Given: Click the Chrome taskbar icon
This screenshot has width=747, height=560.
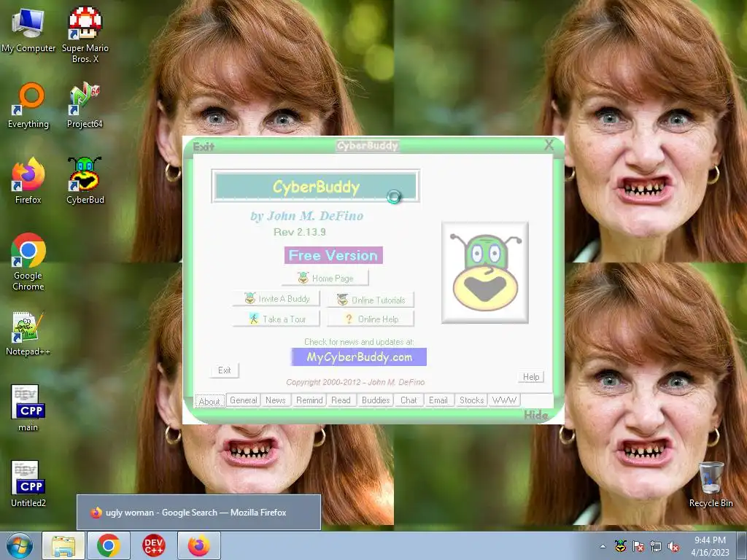Looking at the screenshot, I should (108, 545).
